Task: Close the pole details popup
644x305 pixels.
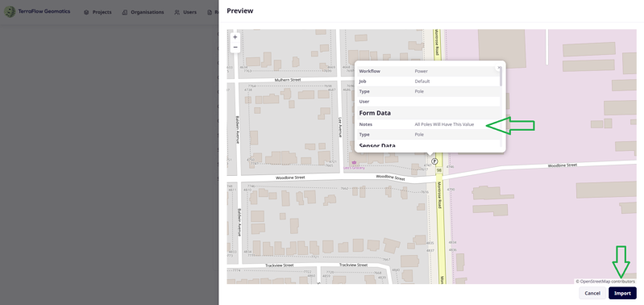Action: tap(499, 68)
